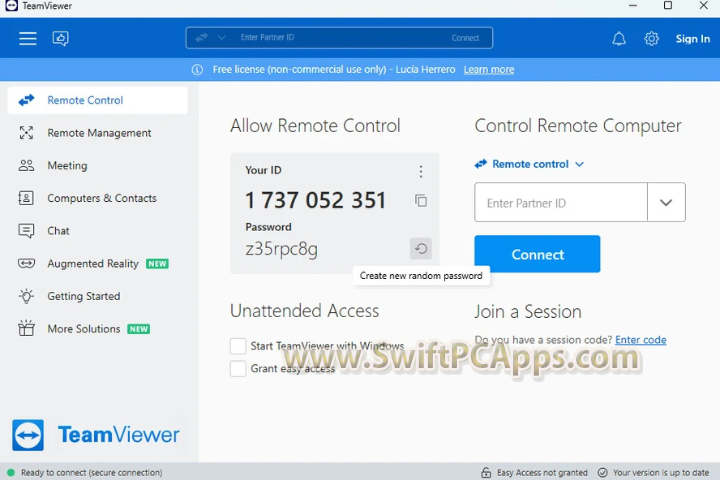Click the feedback icon beside the hamburger menu
Viewport: 720px width, 480px height.
point(61,39)
